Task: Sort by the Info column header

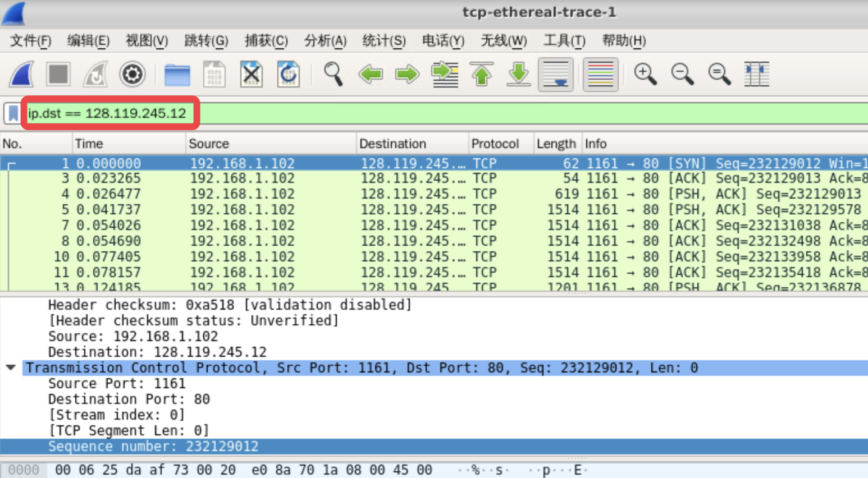Action: [725, 144]
